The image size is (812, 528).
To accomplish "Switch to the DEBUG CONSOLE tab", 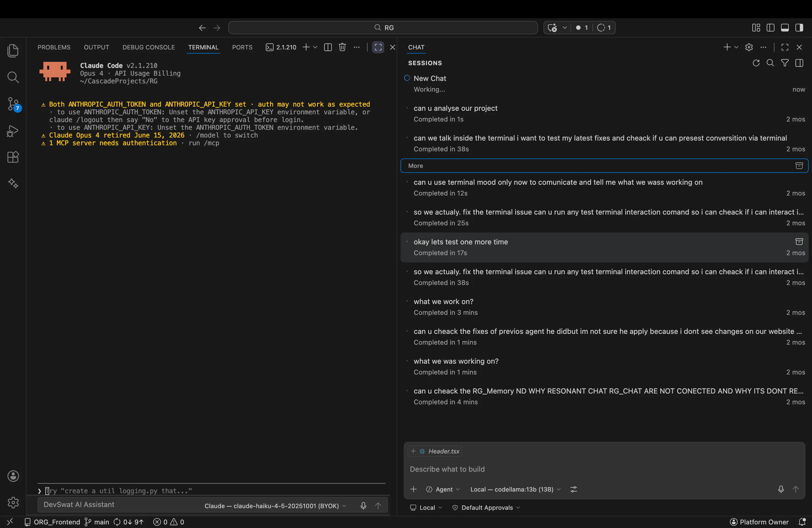I will click(149, 47).
